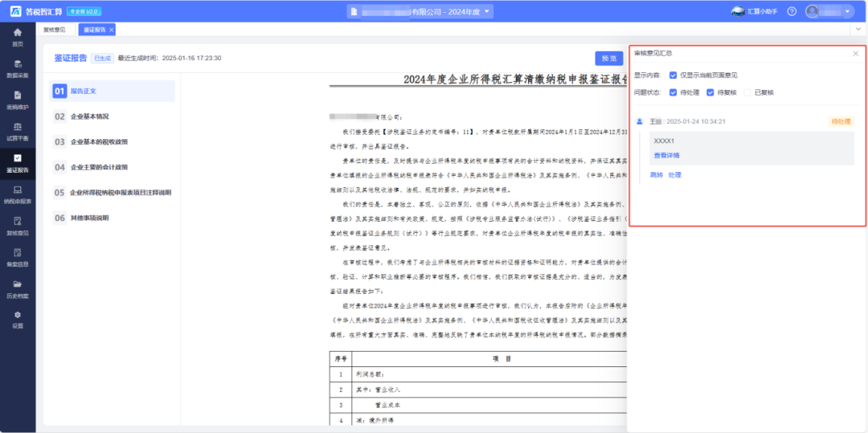Select section 04 企业主要的会计政策
Viewport: 868px width, 433px height.
113,167
